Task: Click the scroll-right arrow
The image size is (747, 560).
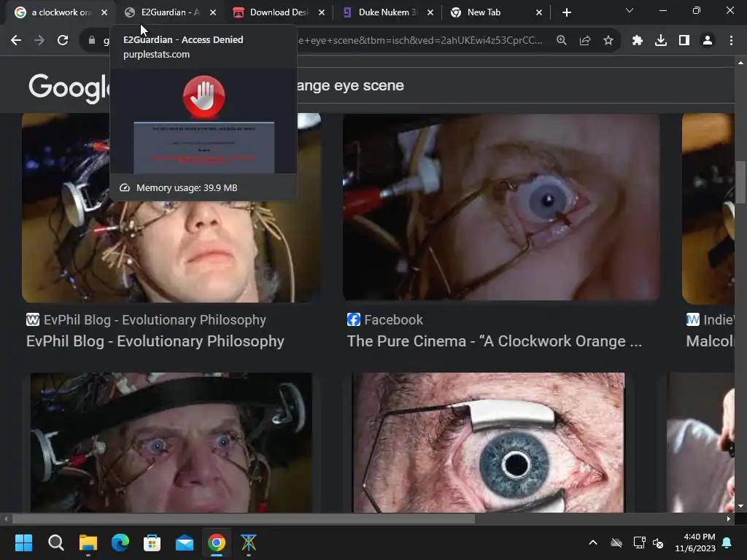Action: coord(729,519)
